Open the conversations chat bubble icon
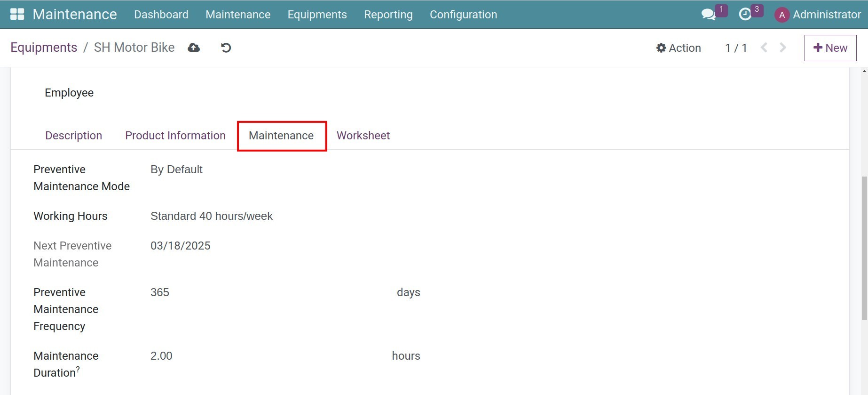This screenshot has width=868, height=395. point(708,15)
